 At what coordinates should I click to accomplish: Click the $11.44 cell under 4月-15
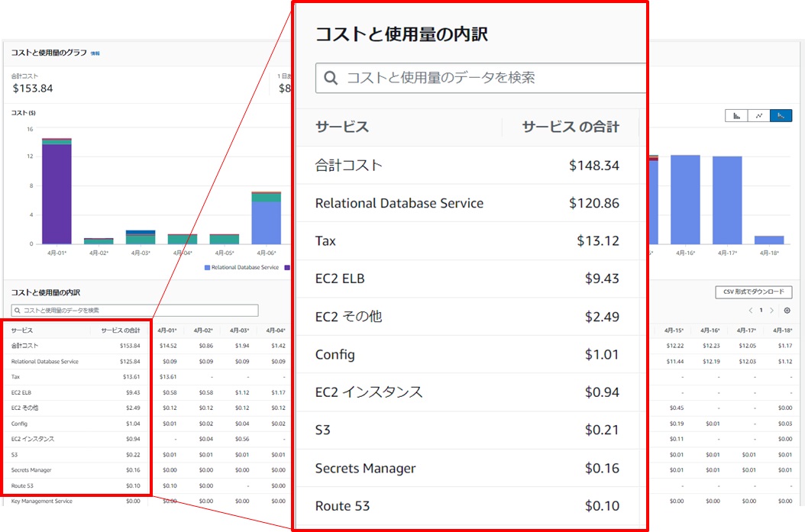pos(675,361)
